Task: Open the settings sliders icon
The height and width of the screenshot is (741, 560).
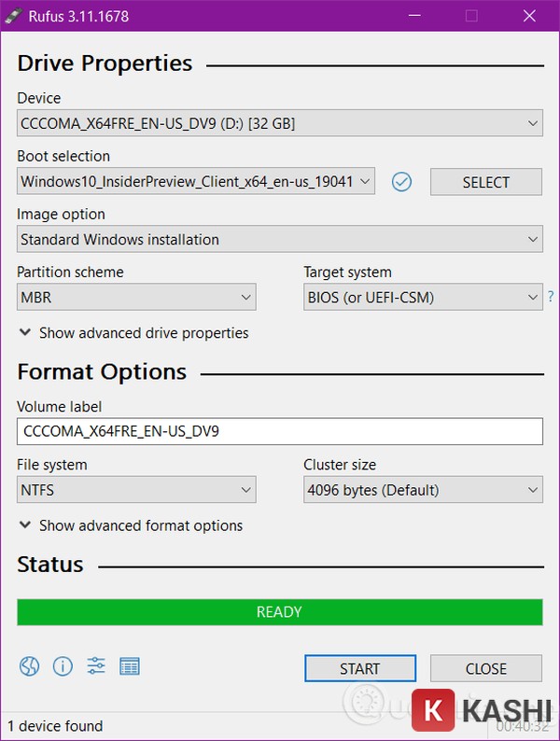Action: pyautogui.click(x=96, y=666)
